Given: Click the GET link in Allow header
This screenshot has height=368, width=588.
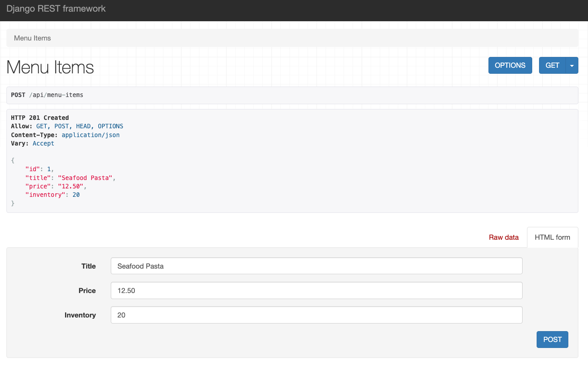Looking at the screenshot, I should 42,126.
